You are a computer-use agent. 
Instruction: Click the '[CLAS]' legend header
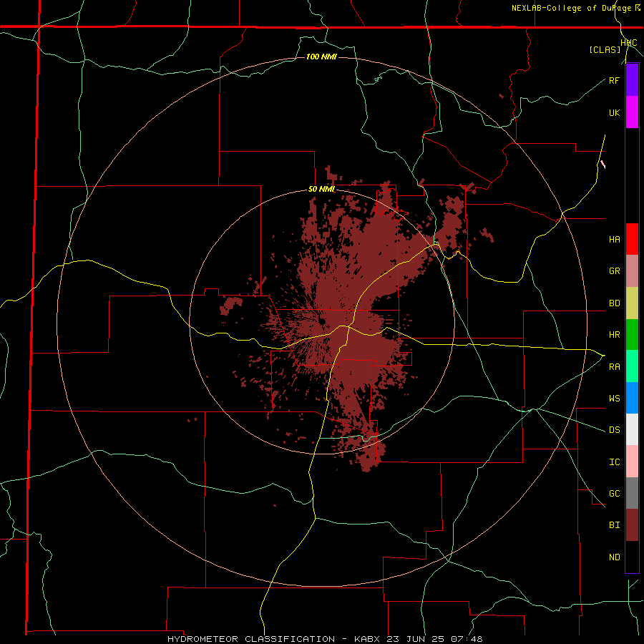point(605,49)
